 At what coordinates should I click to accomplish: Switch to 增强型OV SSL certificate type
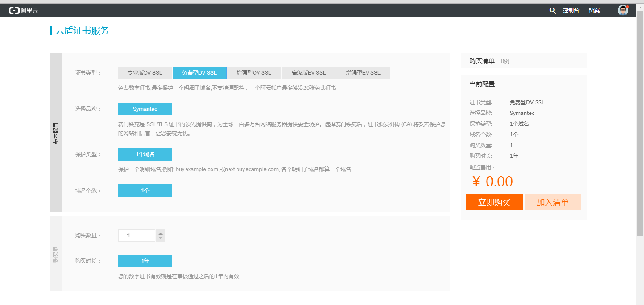254,73
